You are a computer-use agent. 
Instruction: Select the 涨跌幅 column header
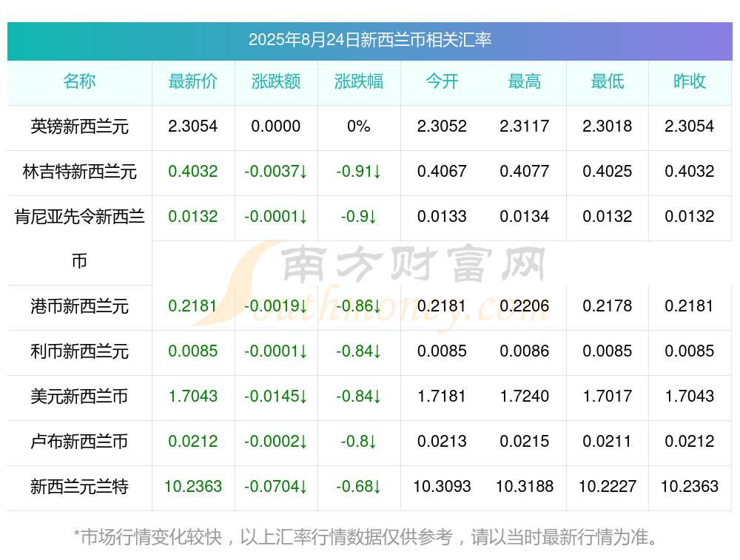coord(359,81)
